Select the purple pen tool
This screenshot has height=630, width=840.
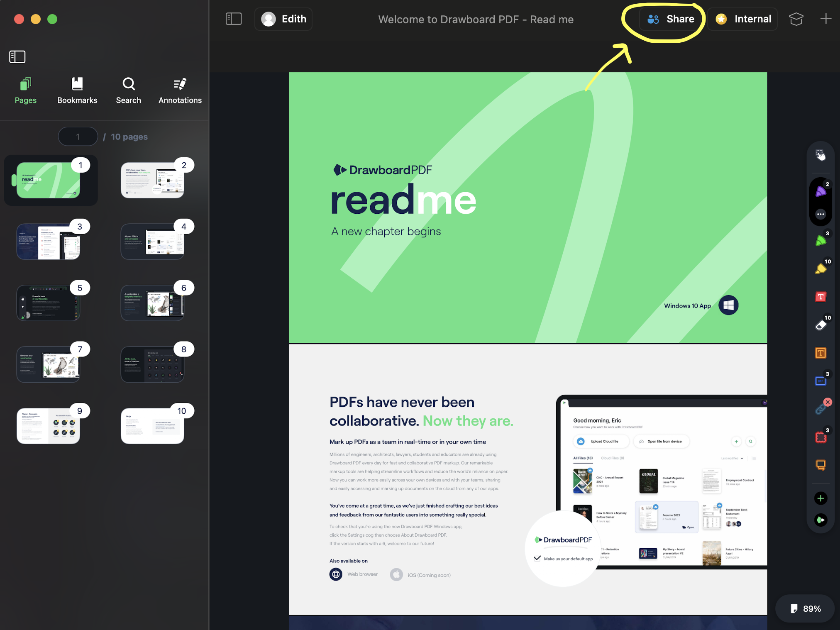[x=820, y=191]
